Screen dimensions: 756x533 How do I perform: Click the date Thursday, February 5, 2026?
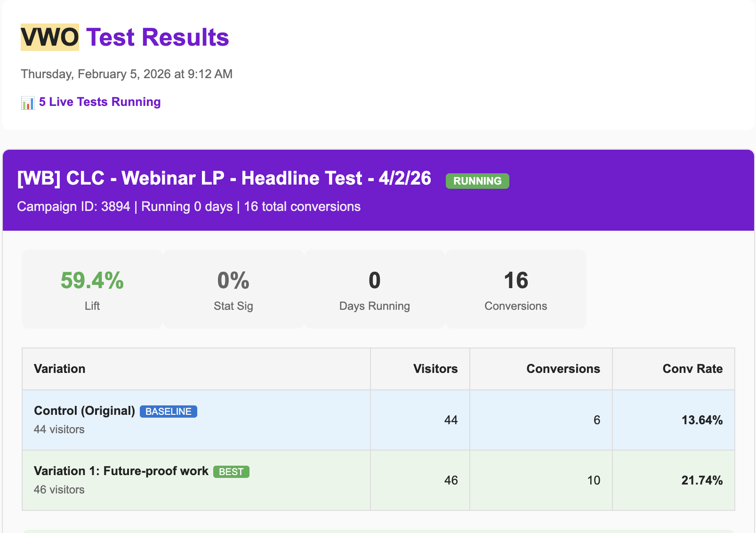coord(127,74)
